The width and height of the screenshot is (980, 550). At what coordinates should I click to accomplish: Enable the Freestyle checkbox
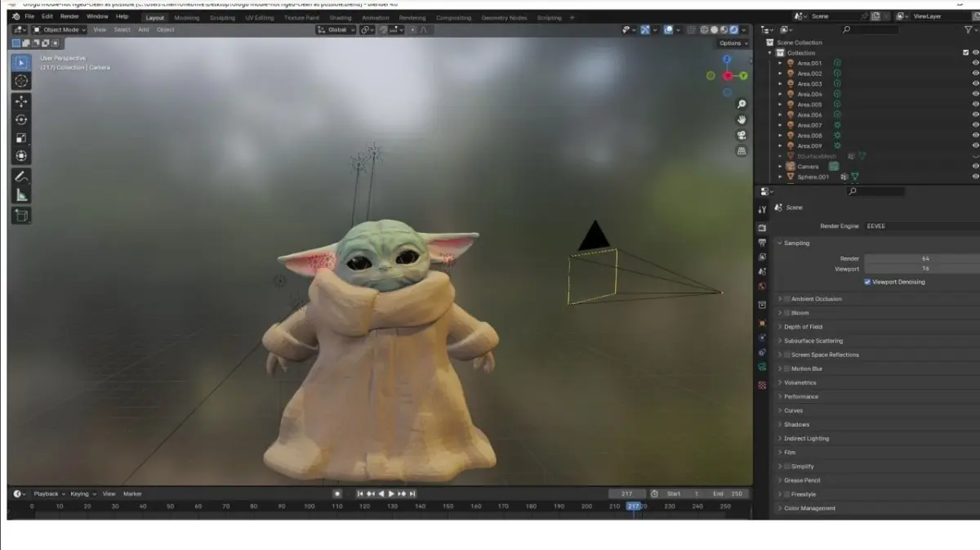[x=787, y=494]
